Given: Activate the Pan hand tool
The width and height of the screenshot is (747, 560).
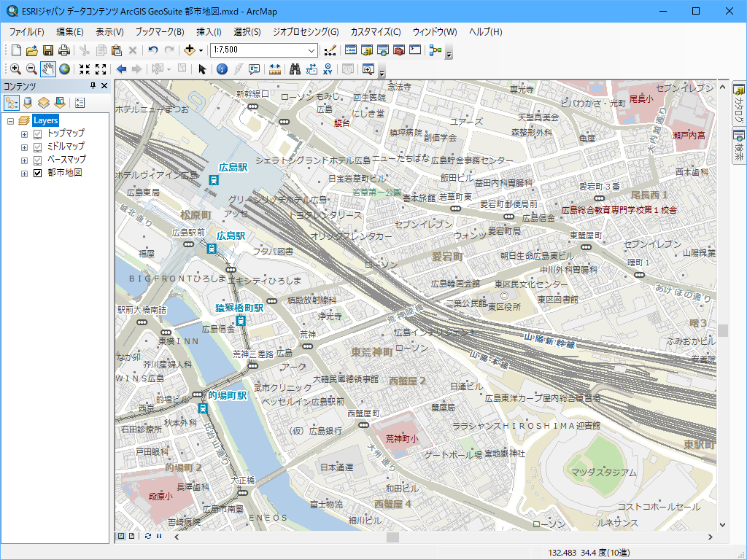Looking at the screenshot, I should 47,69.
